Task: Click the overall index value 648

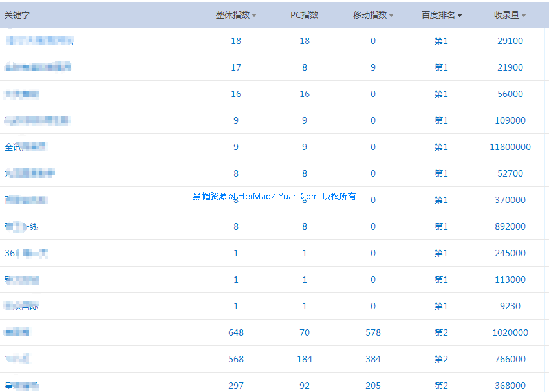Action: 236,332
